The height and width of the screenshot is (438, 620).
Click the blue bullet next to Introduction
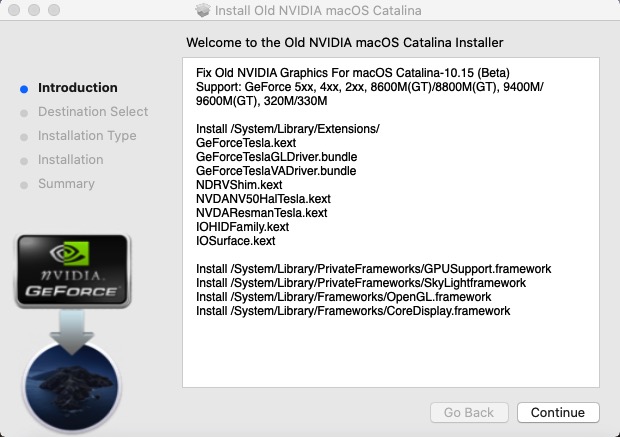pyautogui.click(x=24, y=89)
